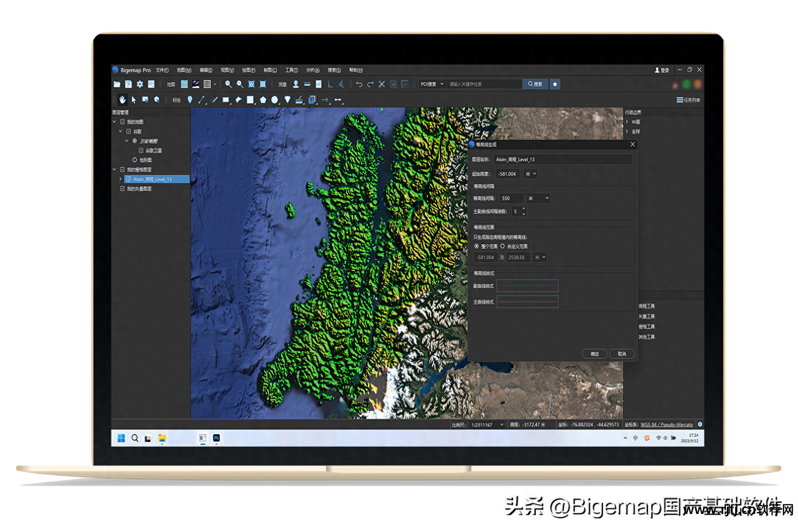Open the 工具(T) menu
The height and width of the screenshot is (532, 798).
tap(291, 70)
